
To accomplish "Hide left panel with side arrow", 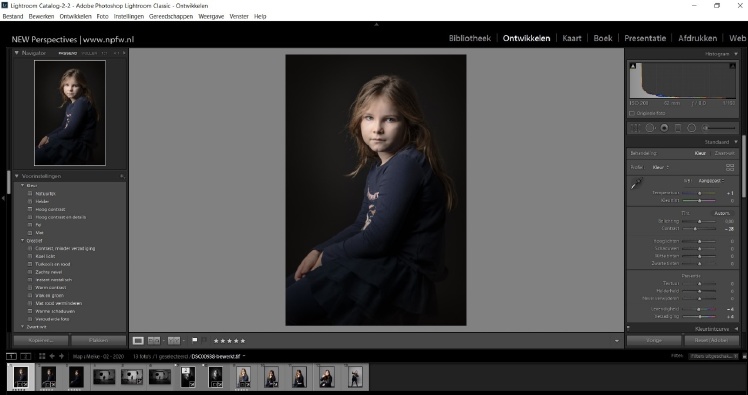I will point(3,198).
